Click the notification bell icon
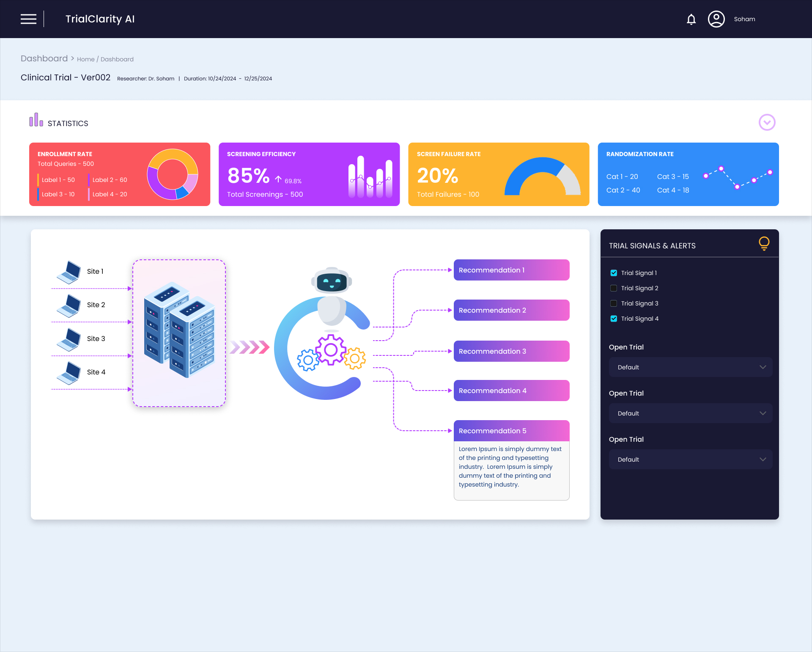 coord(691,19)
